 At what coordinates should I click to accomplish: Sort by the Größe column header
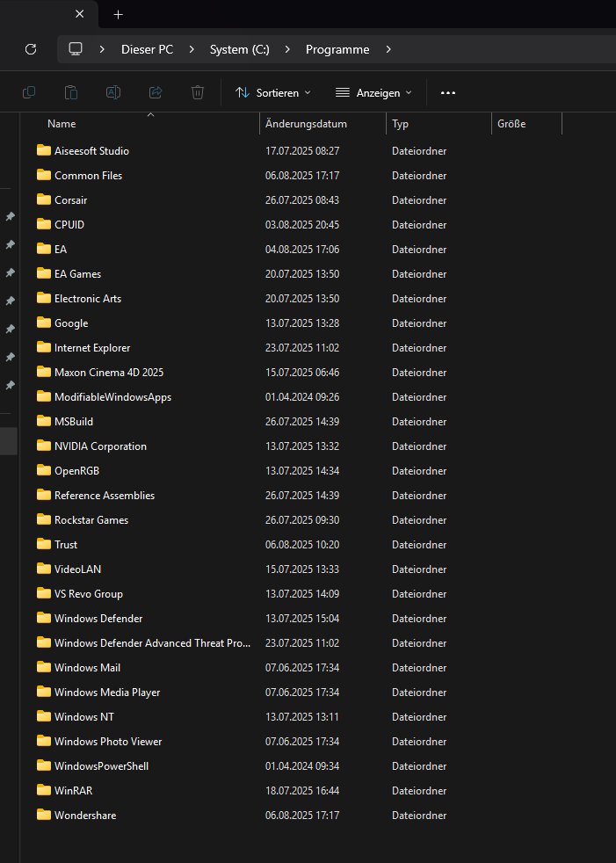click(x=511, y=124)
